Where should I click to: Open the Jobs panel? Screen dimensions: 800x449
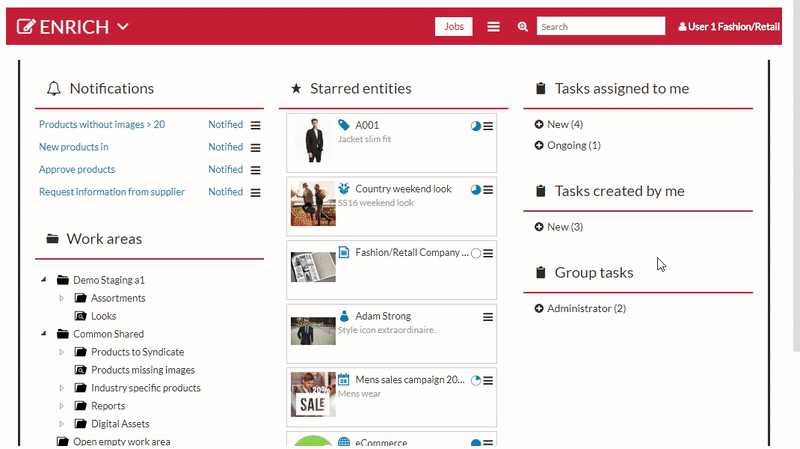point(454,27)
